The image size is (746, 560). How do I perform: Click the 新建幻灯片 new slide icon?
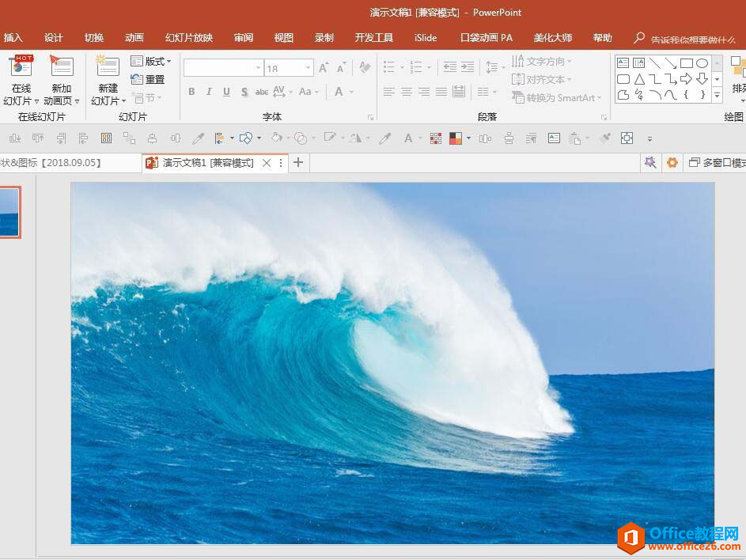click(108, 66)
